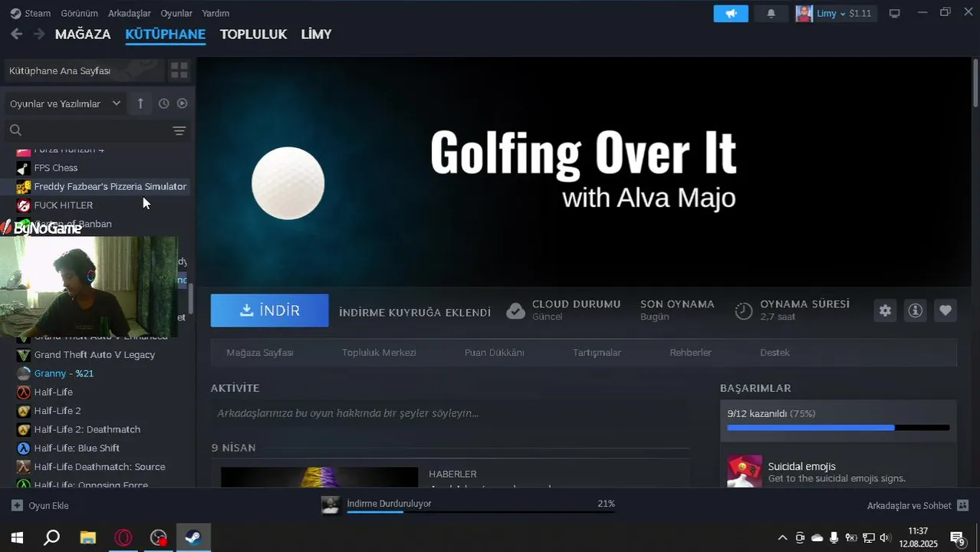The image size is (980, 552).
Task: Click the plus icon next to Oyun Ekle
Action: [x=17, y=506]
